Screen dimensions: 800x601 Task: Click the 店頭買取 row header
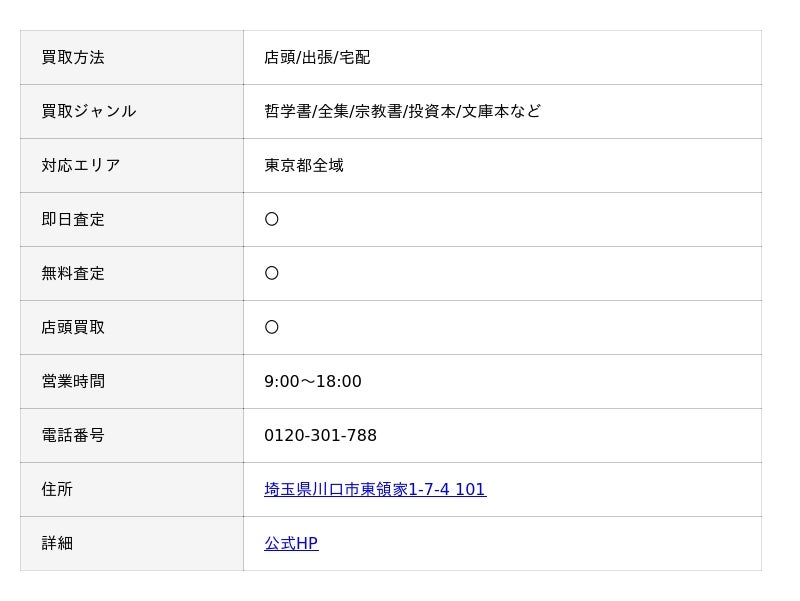tap(73, 328)
